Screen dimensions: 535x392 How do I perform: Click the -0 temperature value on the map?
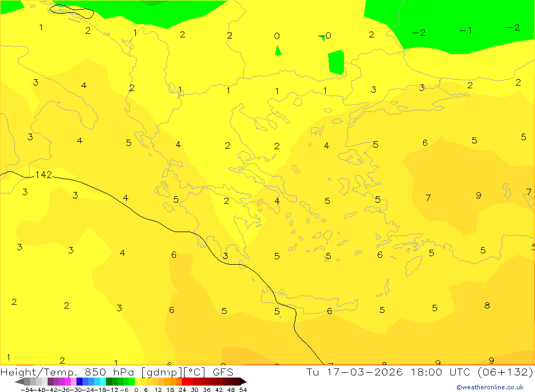point(325,35)
